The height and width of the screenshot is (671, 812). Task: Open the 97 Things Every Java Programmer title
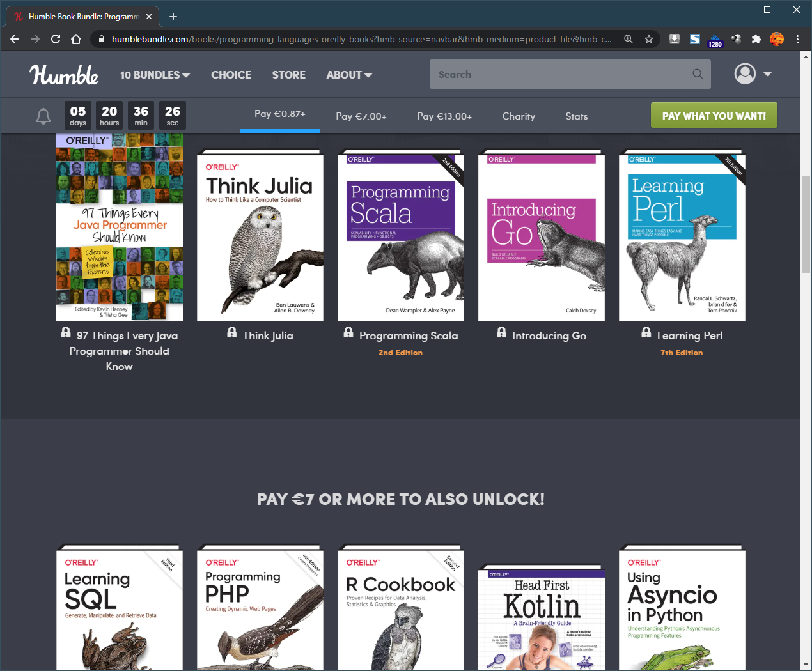[x=120, y=351]
